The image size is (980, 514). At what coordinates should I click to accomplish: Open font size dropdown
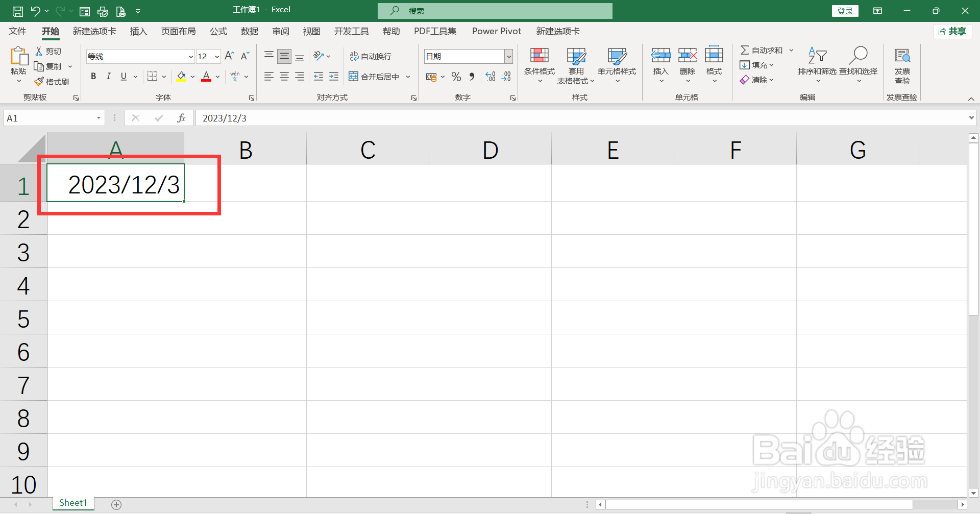(x=217, y=57)
